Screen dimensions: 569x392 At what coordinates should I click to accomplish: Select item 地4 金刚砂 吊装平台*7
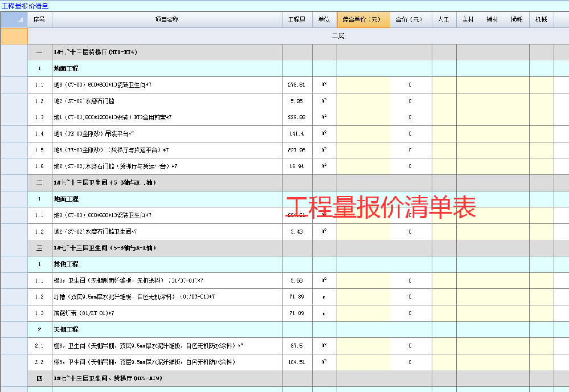point(167,133)
